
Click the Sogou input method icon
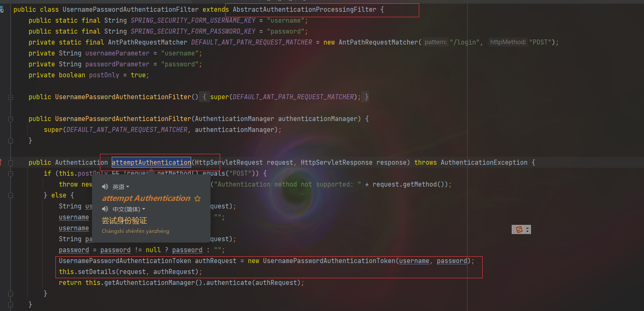(x=519, y=229)
